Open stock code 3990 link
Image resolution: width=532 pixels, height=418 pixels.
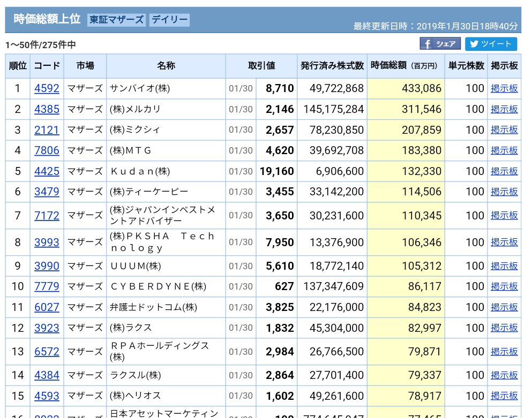tap(47, 266)
